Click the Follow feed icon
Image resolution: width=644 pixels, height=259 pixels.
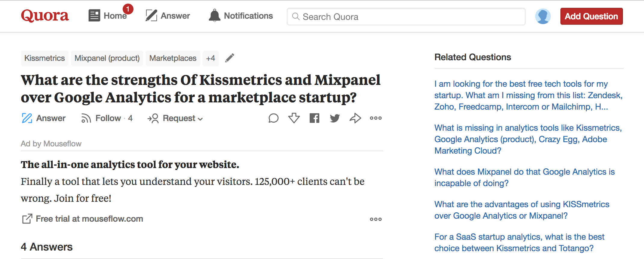[86, 118]
